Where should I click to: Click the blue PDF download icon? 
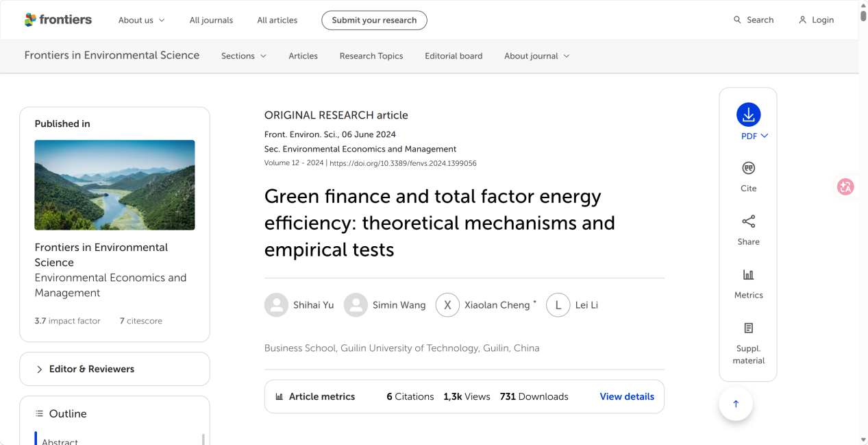tap(748, 115)
